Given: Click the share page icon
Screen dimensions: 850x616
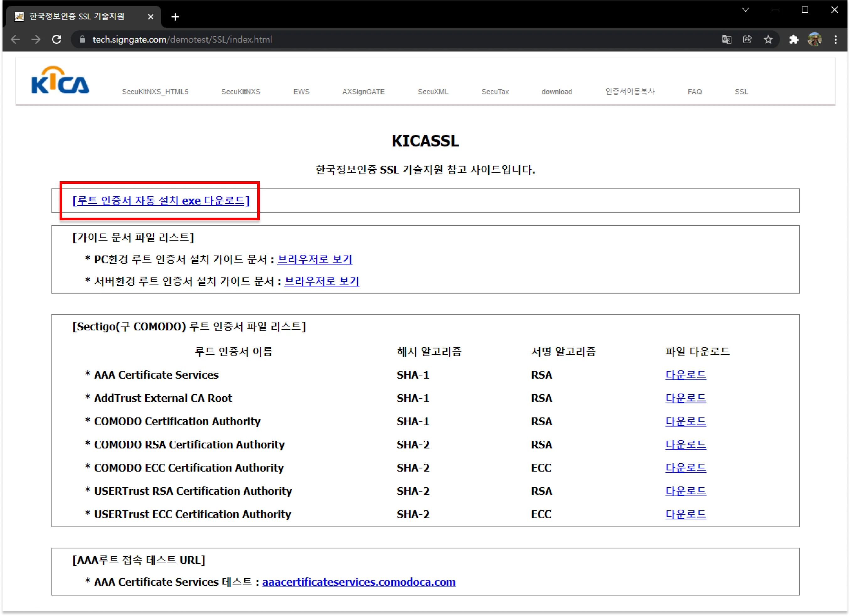Looking at the screenshot, I should coord(747,39).
